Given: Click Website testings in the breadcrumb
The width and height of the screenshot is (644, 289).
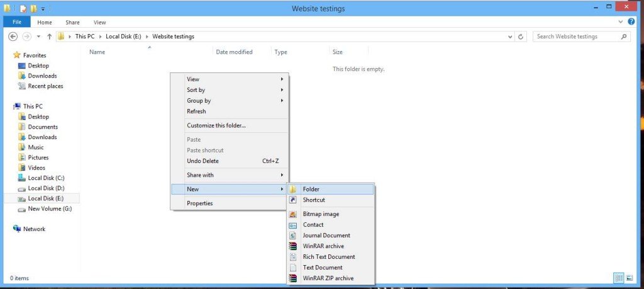Looking at the screenshot, I should [174, 37].
